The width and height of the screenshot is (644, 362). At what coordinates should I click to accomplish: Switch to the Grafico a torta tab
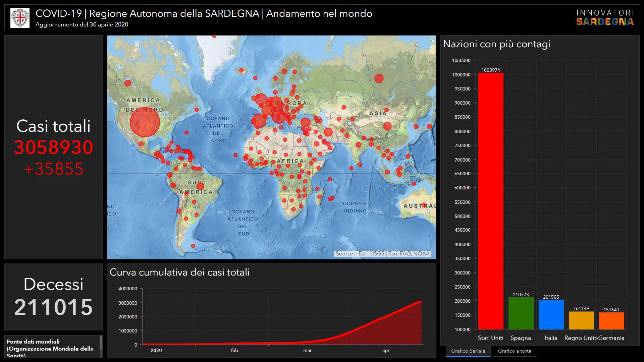514,351
